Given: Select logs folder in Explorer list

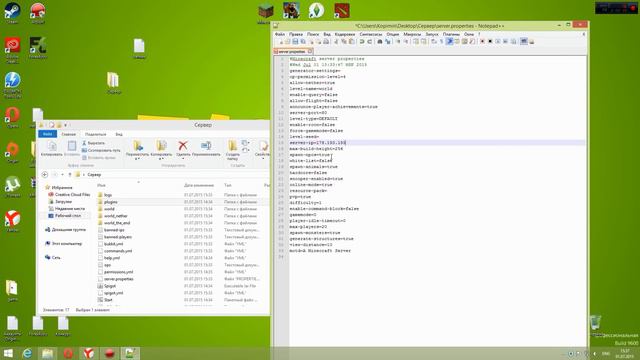Looking at the screenshot, I should 108,195.
